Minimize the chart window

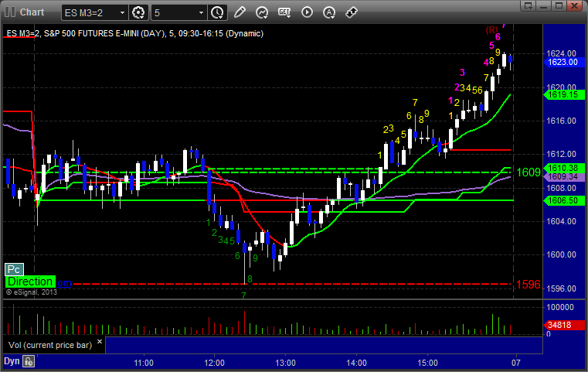544,5
